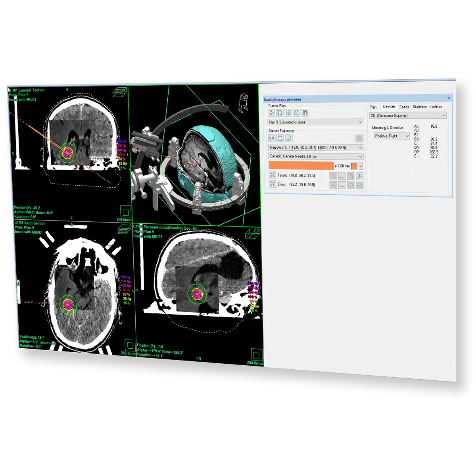Open the ZD (Zamorano-Dujovny) device dropdown
The height and width of the screenshot is (476, 476).
point(443,115)
